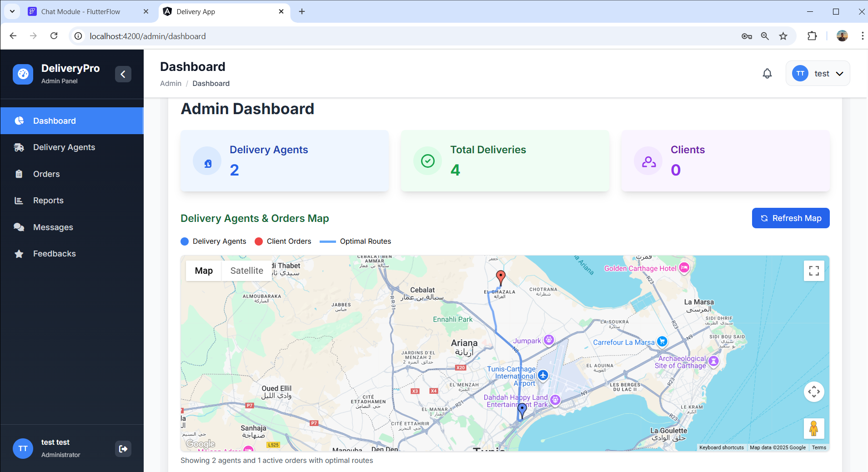Click the TT avatar in the header

click(800, 73)
